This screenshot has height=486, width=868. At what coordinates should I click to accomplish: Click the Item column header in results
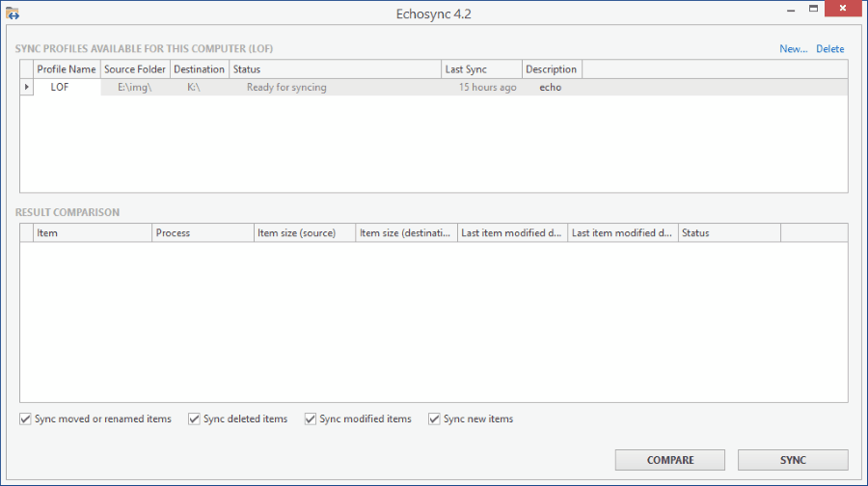(x=93, y=233)
